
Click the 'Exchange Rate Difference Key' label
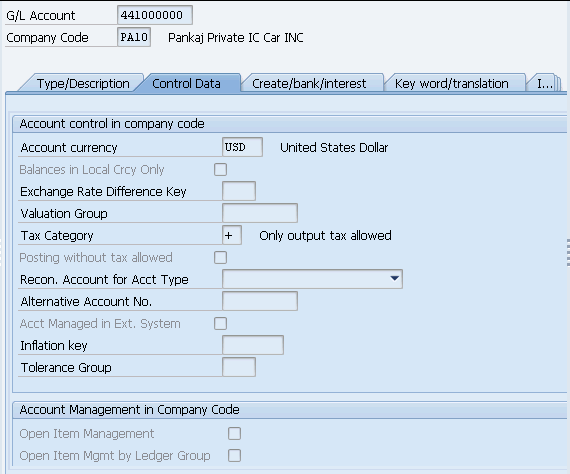point(103,192)
